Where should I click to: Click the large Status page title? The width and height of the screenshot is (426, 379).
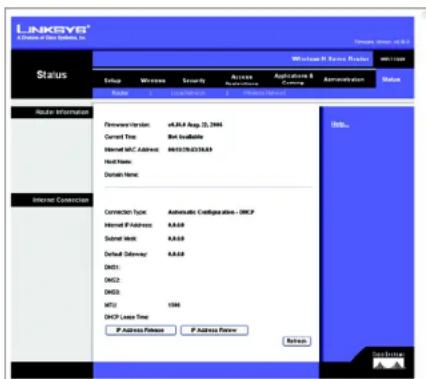(52, 75)
